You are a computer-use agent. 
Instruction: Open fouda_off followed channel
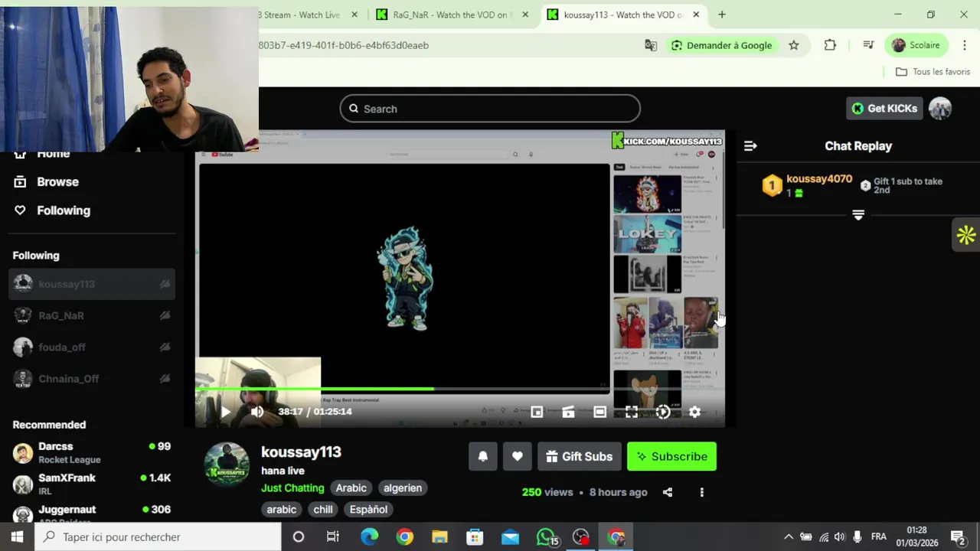pyautogui.click(x=92, y=347)
